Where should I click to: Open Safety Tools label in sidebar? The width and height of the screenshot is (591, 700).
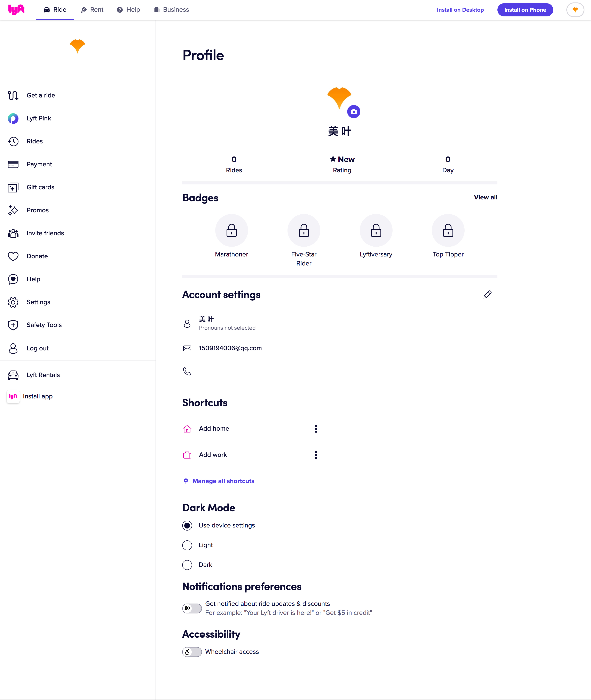(44, 325)
